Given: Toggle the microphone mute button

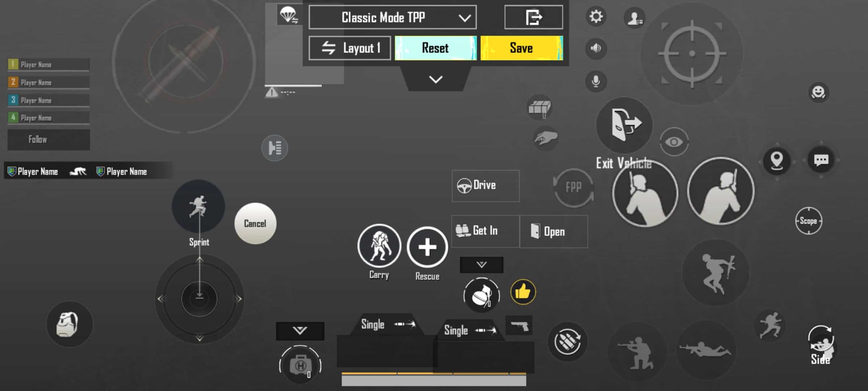Looking at the screenshot, I should point(597,82).
